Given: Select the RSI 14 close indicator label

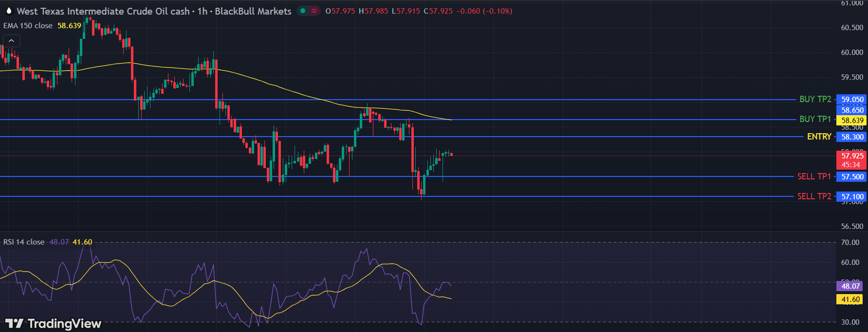Looking at the screenshot, I should coord(24,242).
